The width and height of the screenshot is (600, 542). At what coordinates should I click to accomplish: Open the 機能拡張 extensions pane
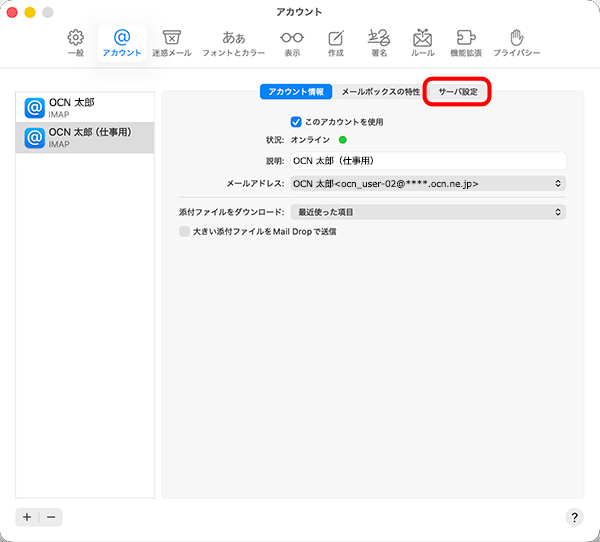(466, 42)
